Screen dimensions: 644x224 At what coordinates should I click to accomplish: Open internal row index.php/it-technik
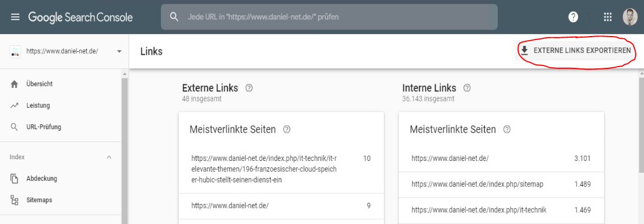(x=501, y=210)
